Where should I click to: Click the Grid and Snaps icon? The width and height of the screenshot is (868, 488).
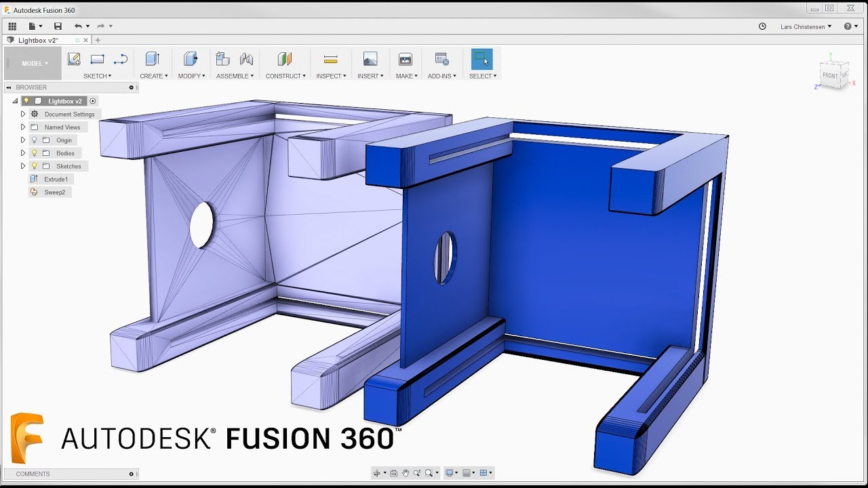(x=467, y=472)
